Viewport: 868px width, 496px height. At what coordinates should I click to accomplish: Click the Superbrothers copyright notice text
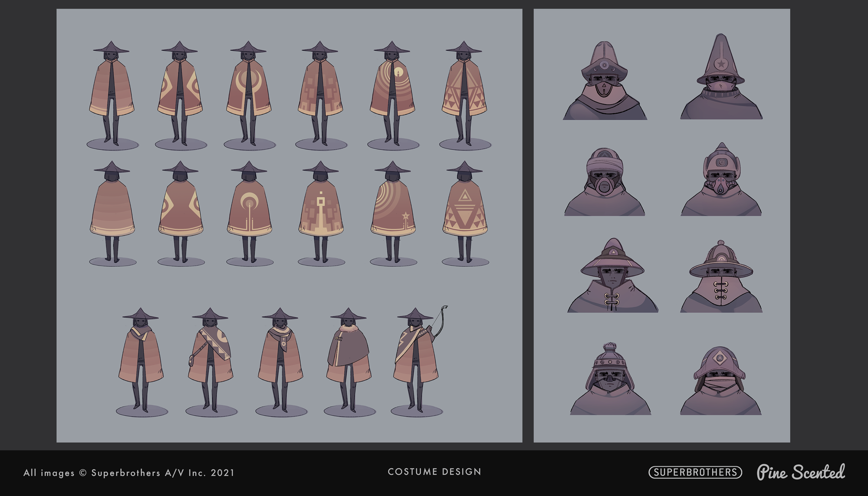(x=129, y=473)
